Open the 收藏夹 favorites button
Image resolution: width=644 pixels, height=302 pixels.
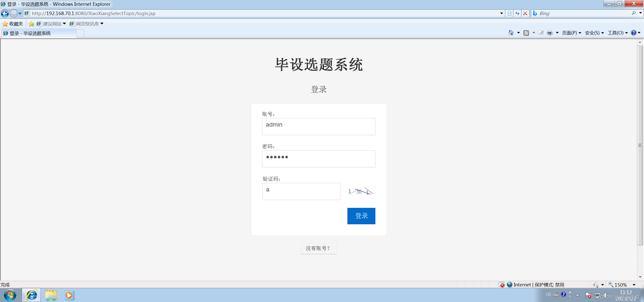click(x=13, y=24)
